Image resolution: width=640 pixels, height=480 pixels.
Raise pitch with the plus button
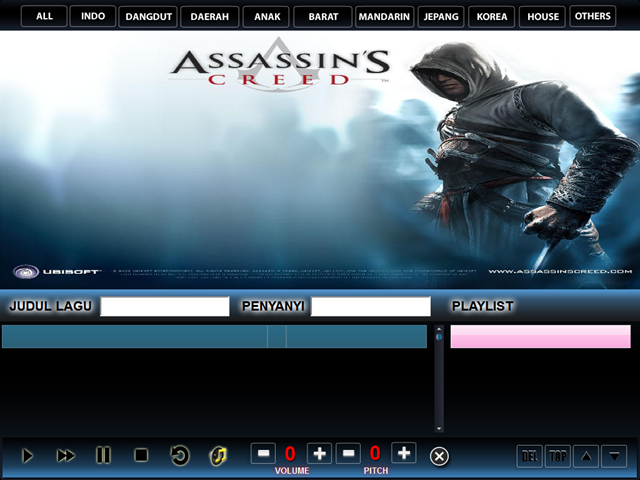(404, 453)
